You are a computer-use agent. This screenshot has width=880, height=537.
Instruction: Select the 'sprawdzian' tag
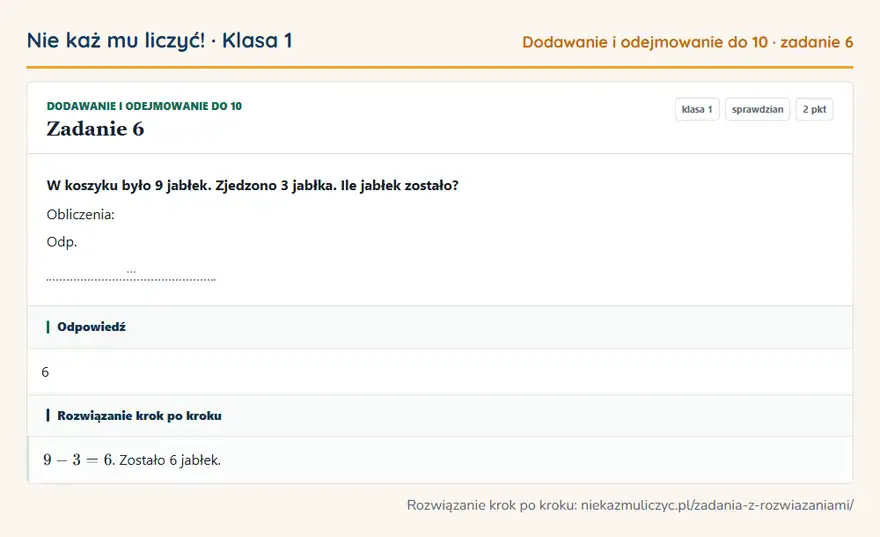[x=757, y=109]
